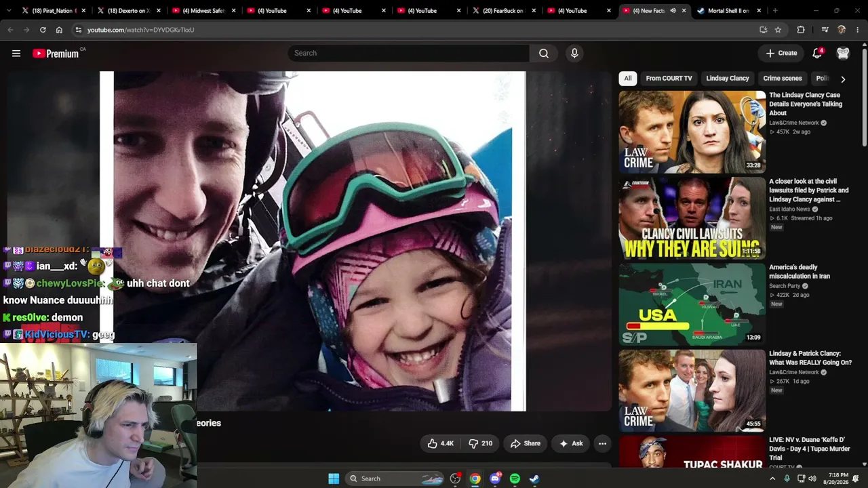Open Google Chrome taskbar icon
The image size is (868, 488).
tap(475, 479)
